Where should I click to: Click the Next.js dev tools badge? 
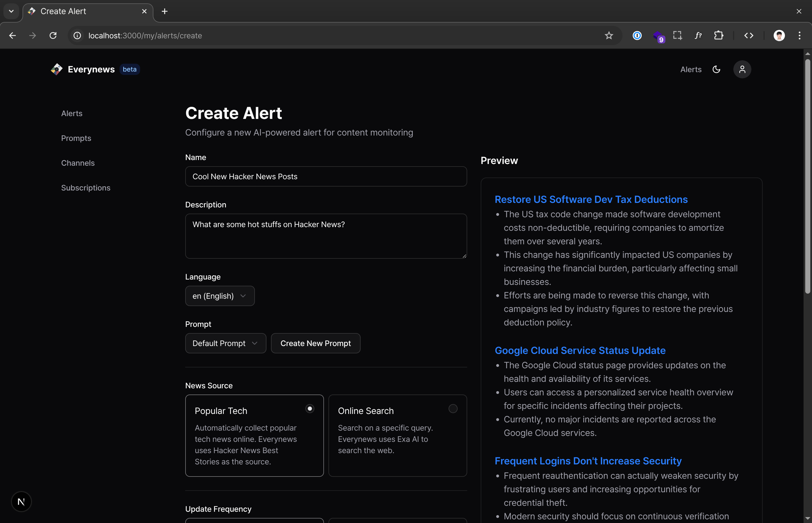[x=21, y=501]
